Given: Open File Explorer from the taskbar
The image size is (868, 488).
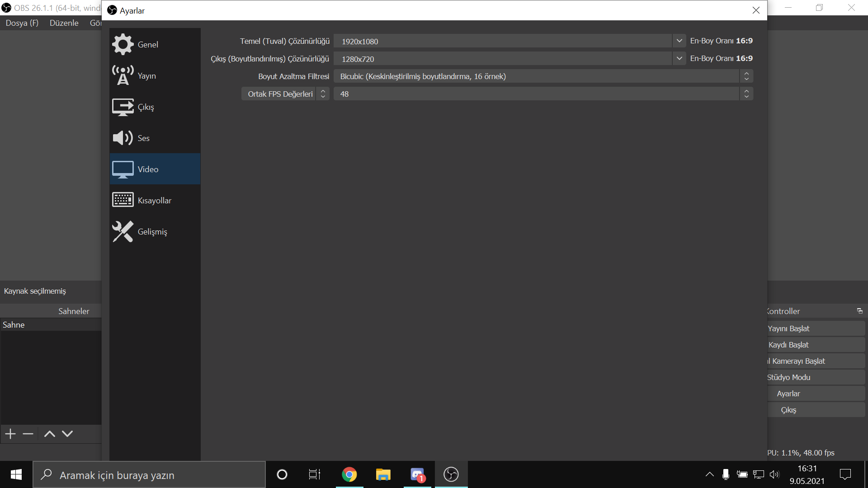Looking at the screenshot, I should pos(383,474).
